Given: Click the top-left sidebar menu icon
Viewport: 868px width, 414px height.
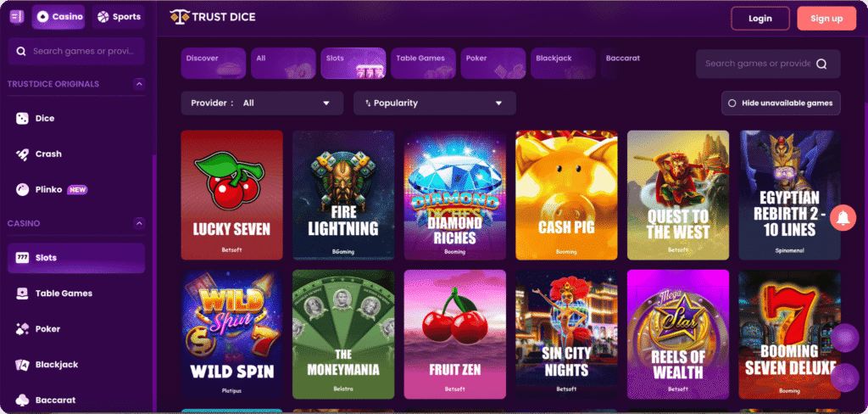Looking at the screenshot, I should click(17, 17).
